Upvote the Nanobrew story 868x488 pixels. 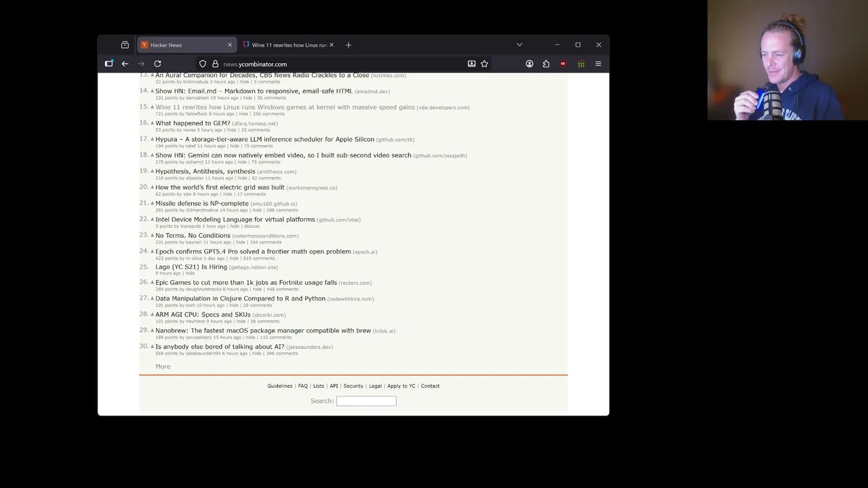[x=152, y=330]
